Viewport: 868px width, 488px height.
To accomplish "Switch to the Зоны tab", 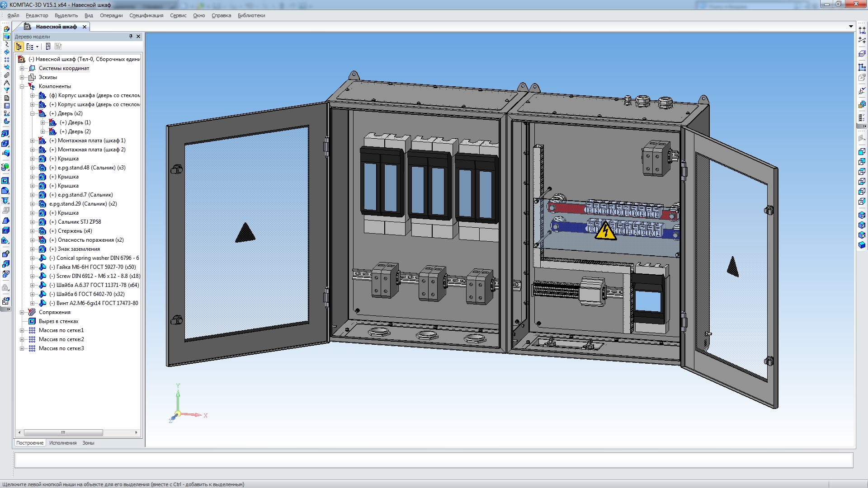I will pos(88,443).
